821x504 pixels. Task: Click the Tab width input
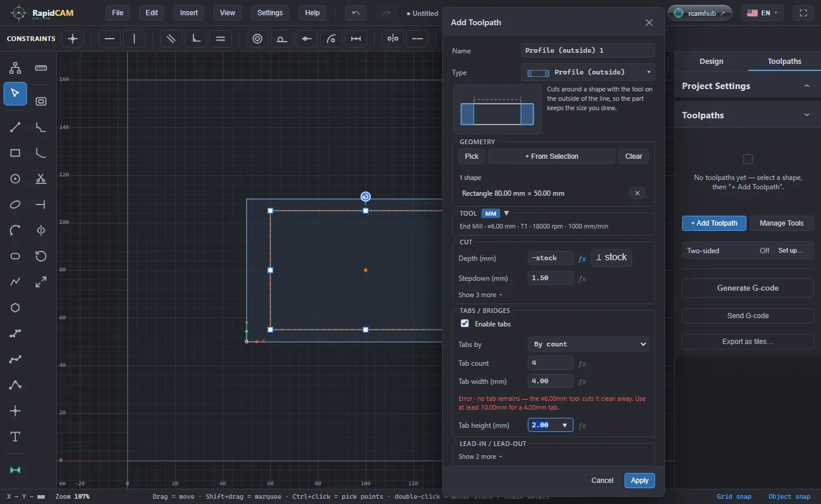coord(551,381)
